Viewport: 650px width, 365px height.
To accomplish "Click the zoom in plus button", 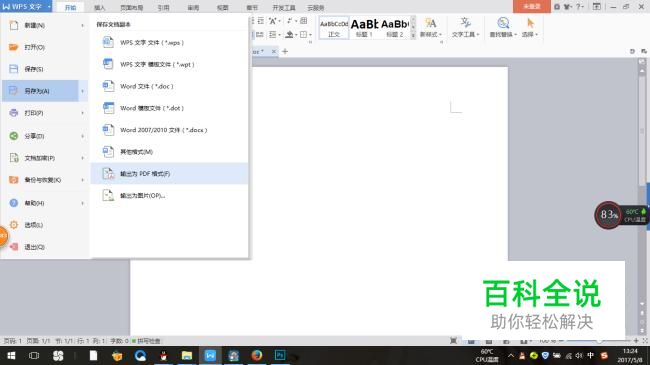I will pyautogui.click(x=636, y=341).
